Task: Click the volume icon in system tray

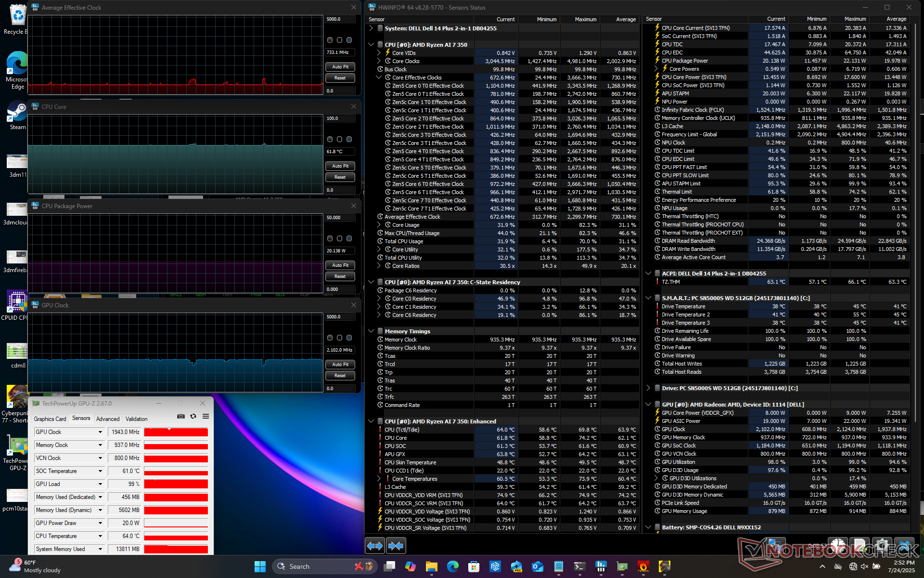Action: [864, 566]
